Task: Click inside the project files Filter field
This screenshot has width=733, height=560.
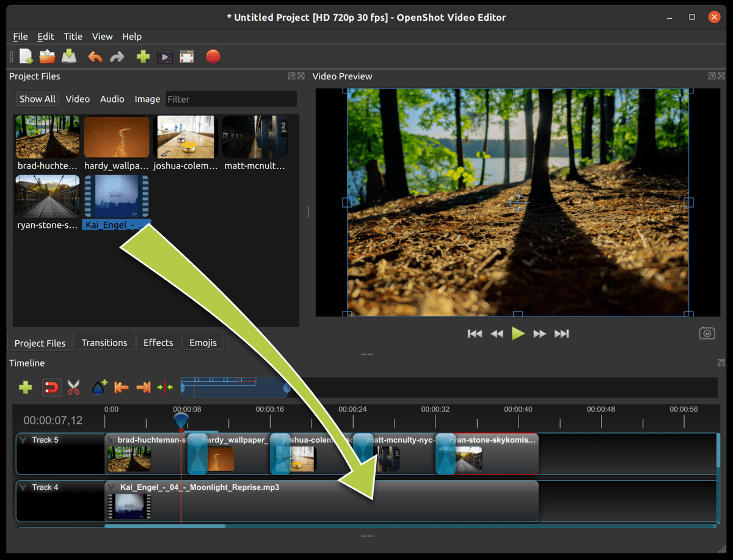Action: [231, 98]
